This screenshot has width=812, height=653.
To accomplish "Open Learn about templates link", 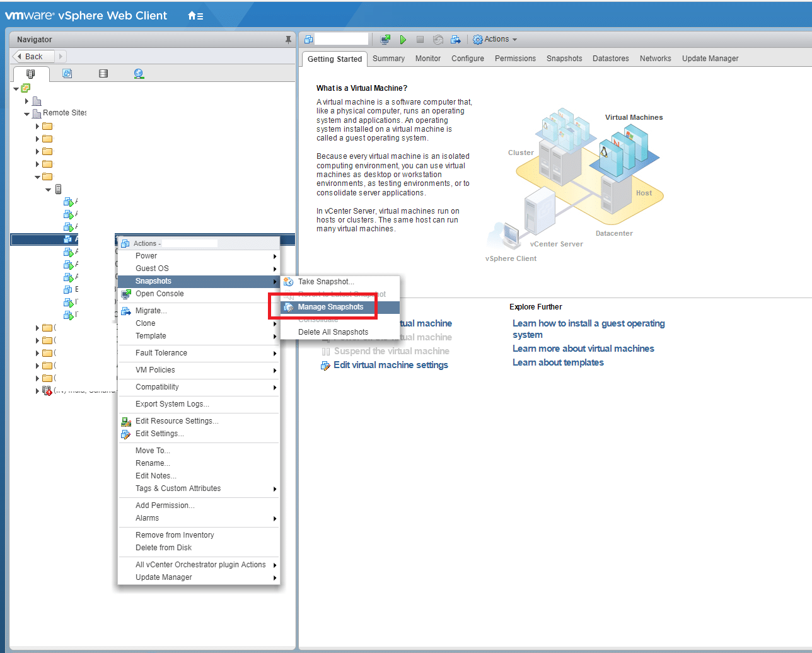I will click(x=558, y=362).
